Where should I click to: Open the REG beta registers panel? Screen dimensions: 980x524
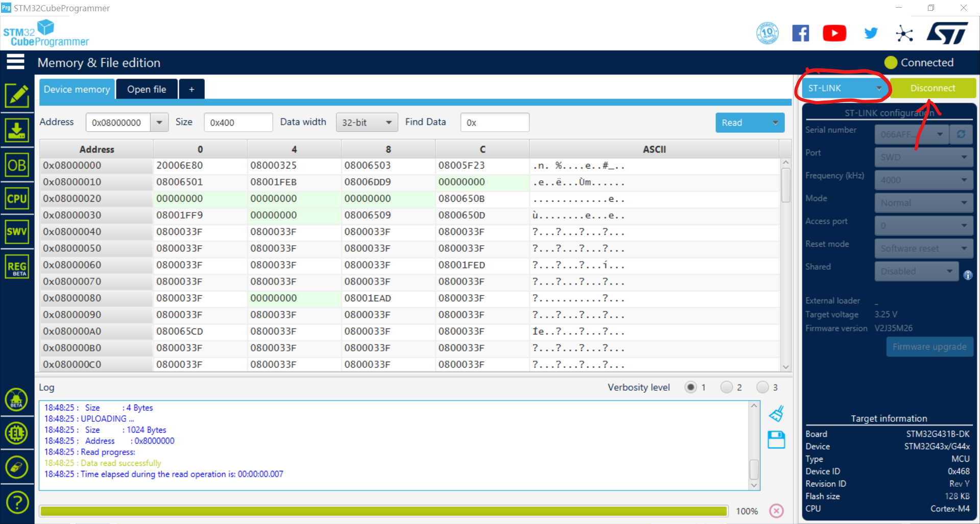(x=17, y=267)
